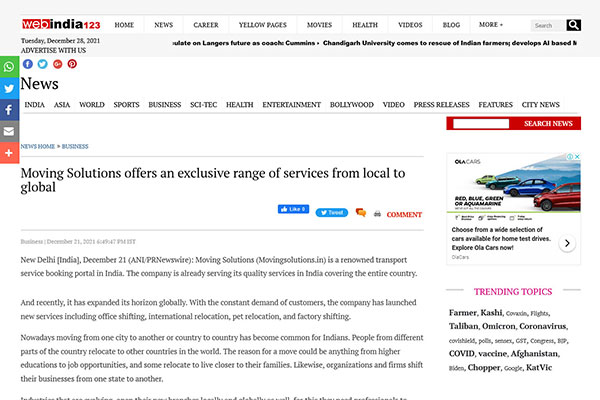Open more sharing options plus icon
This screenshot has width=600, height=400.
[9, 153]
